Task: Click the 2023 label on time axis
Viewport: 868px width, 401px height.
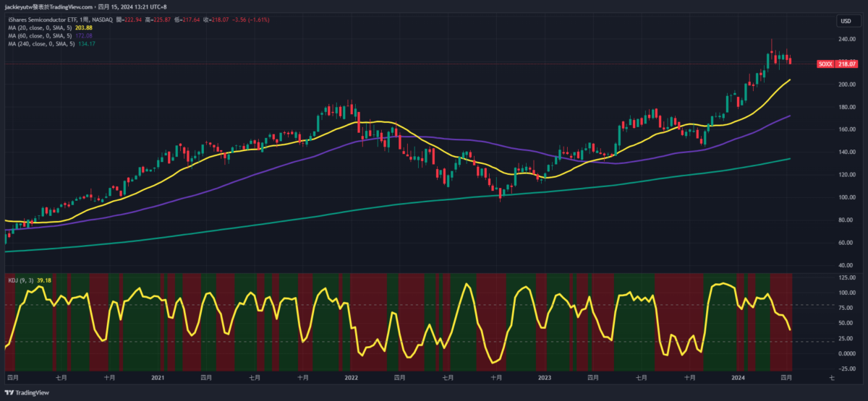Action: [x=545, y=377]
